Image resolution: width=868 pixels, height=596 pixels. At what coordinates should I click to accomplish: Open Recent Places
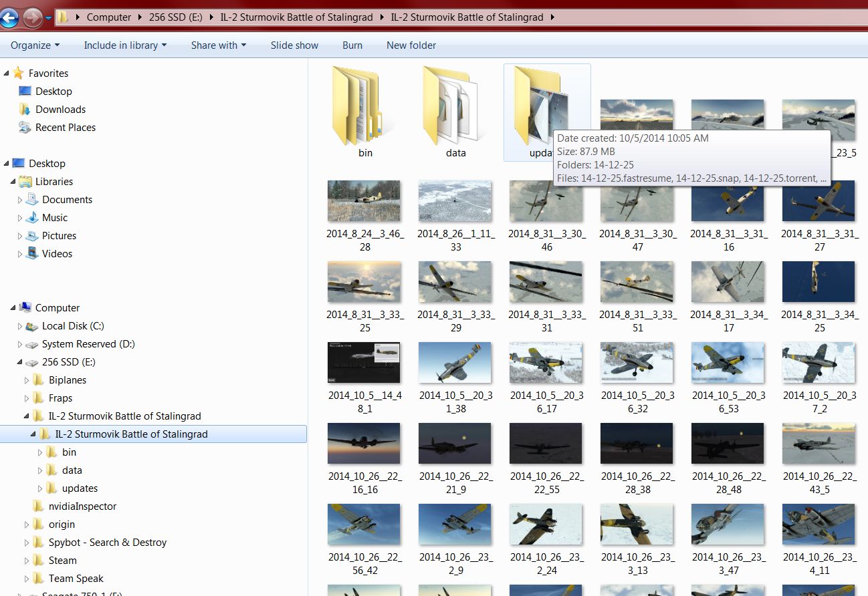point(66,127)
